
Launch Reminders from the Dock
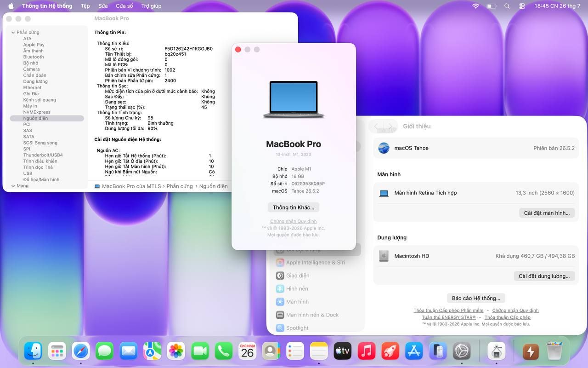[x=295, y=351]
